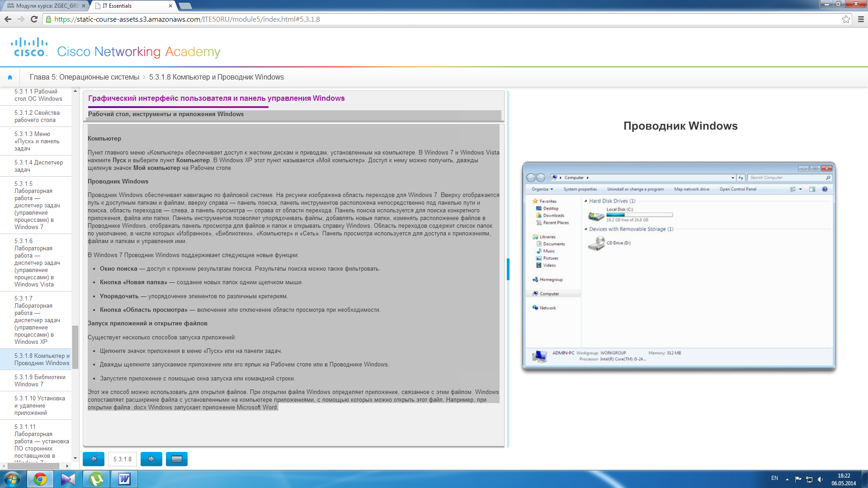Open a new browser tab
This screenshot has width=868, height=488.
click(x=185, y=6)
